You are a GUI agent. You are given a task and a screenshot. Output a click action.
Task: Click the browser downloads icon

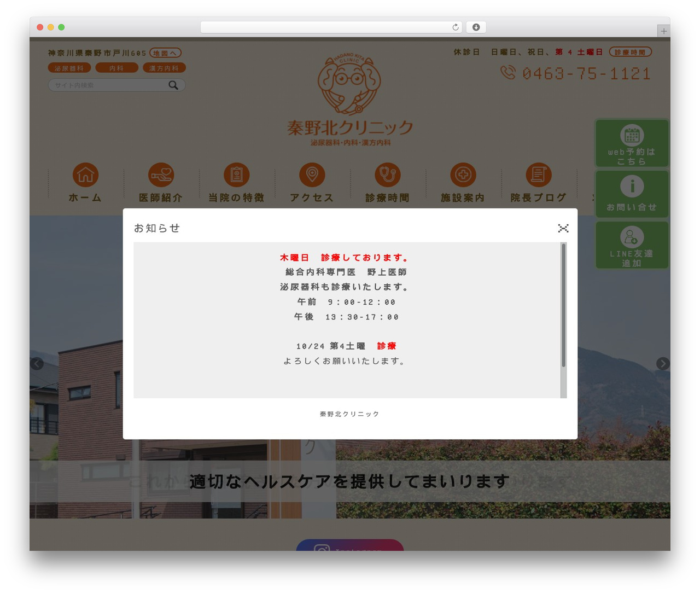[x=476, y=27]
